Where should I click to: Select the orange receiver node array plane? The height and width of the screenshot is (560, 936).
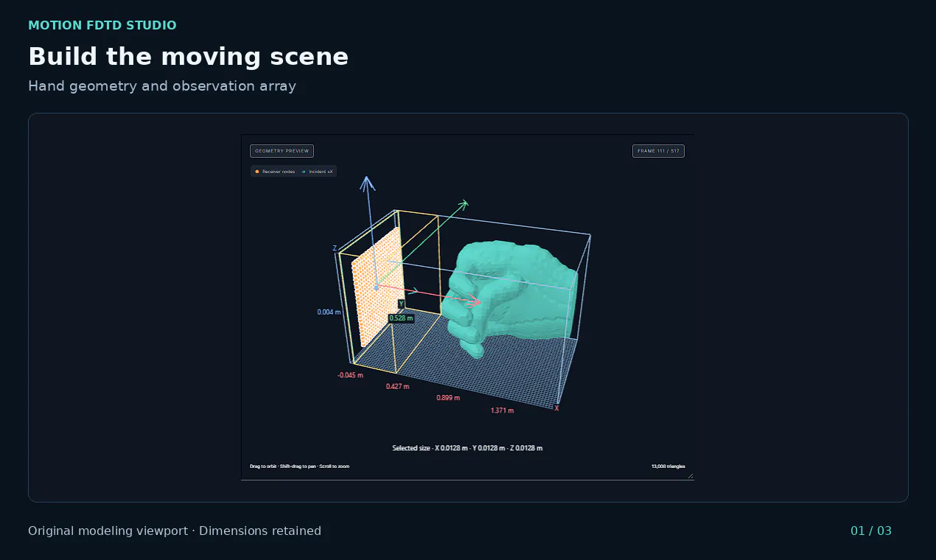(x=377, y=286)
